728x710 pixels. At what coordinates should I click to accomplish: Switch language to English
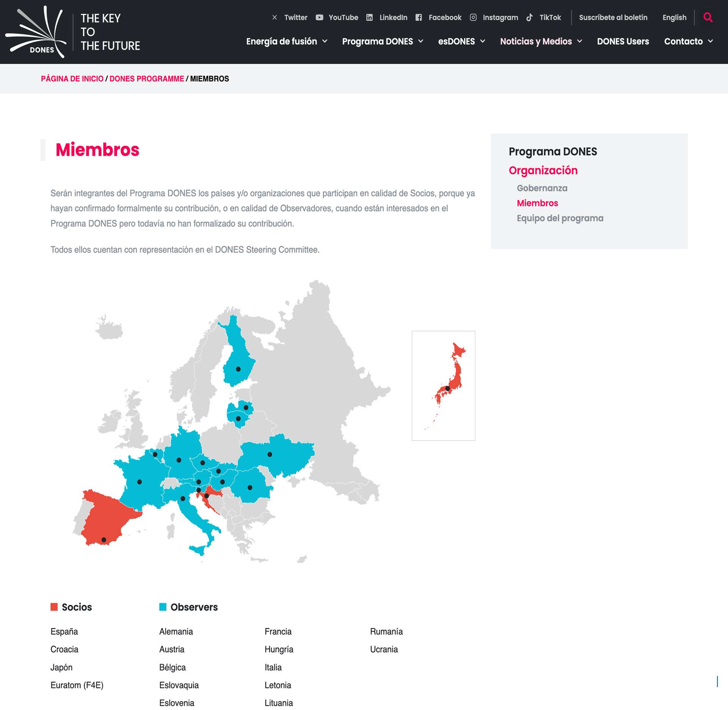pyautogui.click(x=674, y=17)
